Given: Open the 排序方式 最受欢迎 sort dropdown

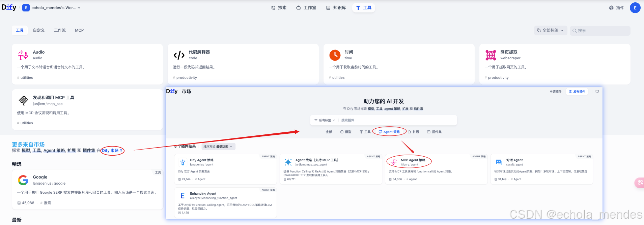Looking at the screenshot, I should (218, 147).
